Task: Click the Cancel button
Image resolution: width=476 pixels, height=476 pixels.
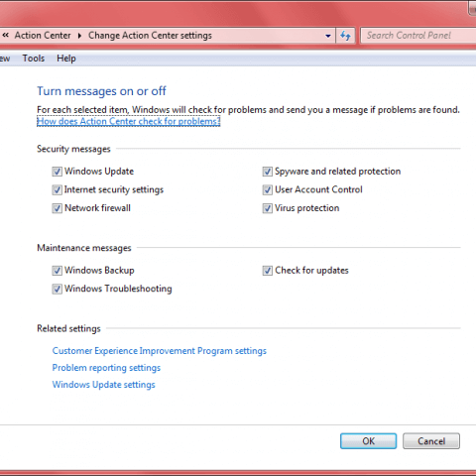Action: click(431, 441)
